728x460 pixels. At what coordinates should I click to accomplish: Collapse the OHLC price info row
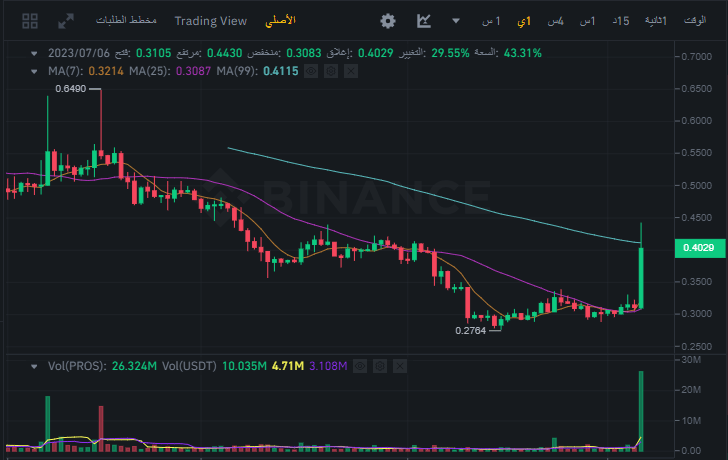coord(35,53)
